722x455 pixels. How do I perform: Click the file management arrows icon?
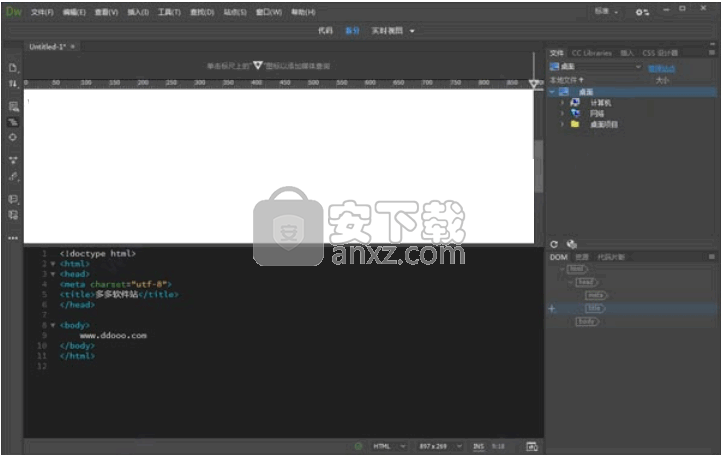[x=13, y=84]
